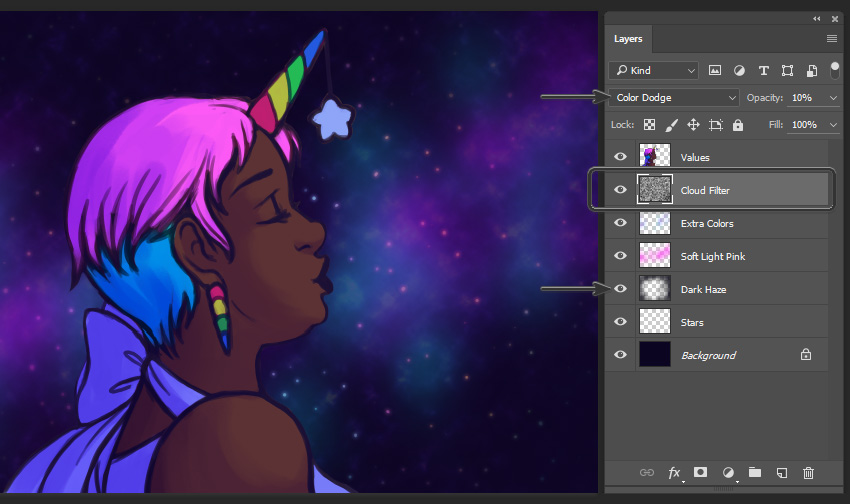Open Layers panel flyout menu

(832, 38)
